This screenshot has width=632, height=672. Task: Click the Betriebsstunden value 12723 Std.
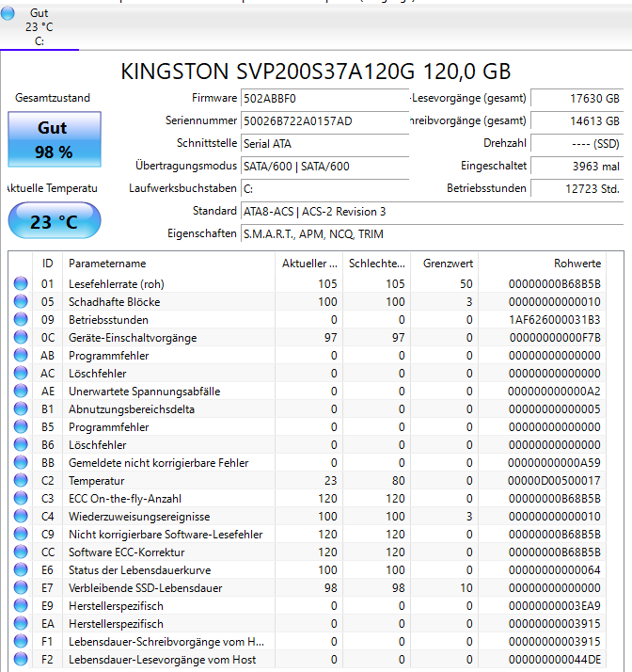pos(577,189)
